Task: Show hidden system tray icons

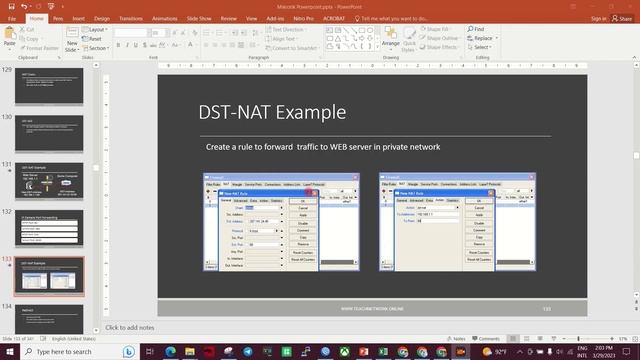Action: tap(520, 351)
